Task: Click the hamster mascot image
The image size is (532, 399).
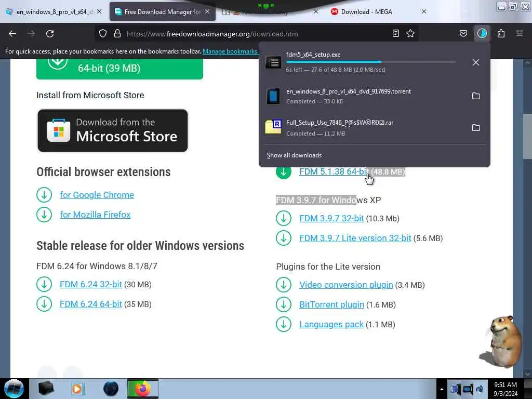Action: [x=501, y=341]
